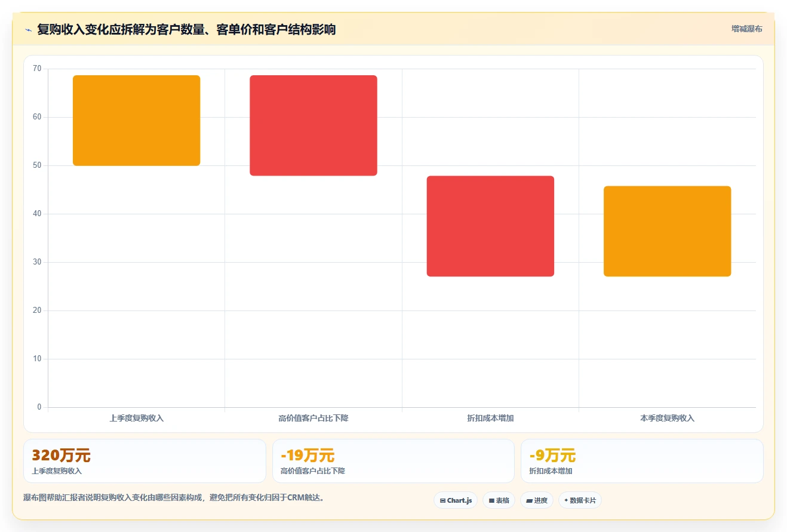Click the orange 本季度复购收入 bar
Image resolution: width=787 pixels, height=532 pixels.
(x=667, y=231)
